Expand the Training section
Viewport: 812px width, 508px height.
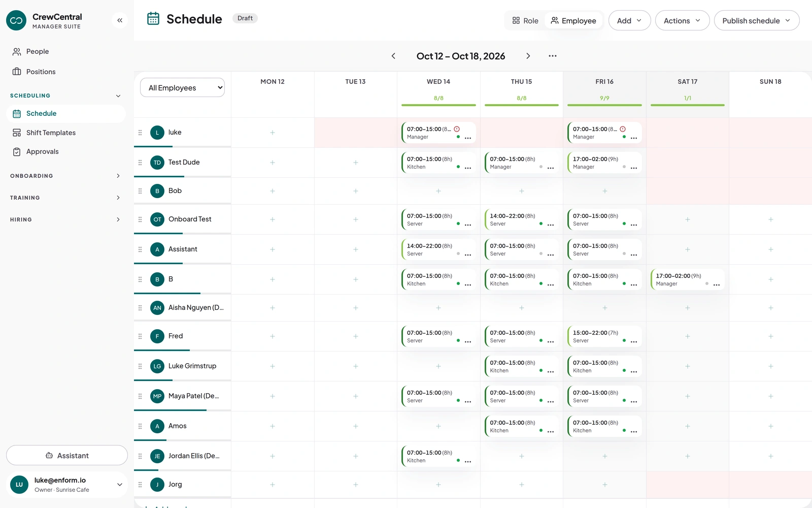pyautogui.click(x=66, y=198)
